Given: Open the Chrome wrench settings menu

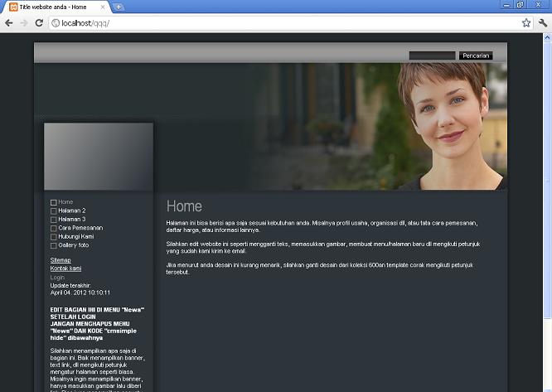Looking at the screenshot, I should coord(543,23).
